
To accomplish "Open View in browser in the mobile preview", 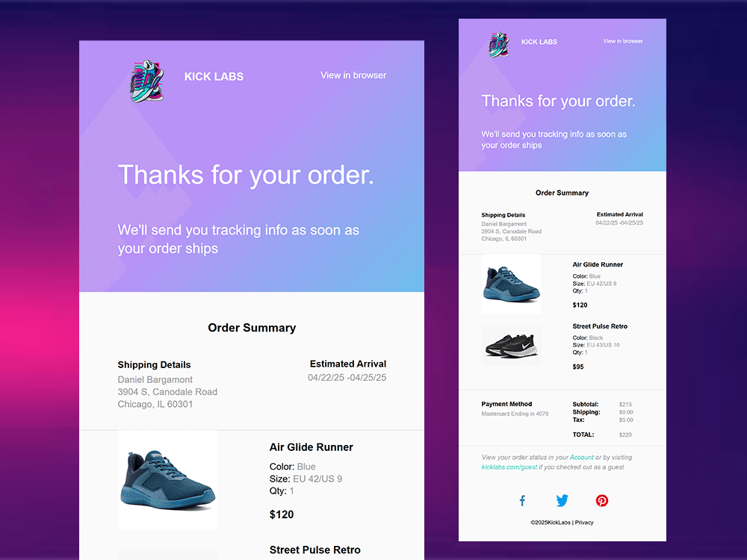I will (623, 41).
